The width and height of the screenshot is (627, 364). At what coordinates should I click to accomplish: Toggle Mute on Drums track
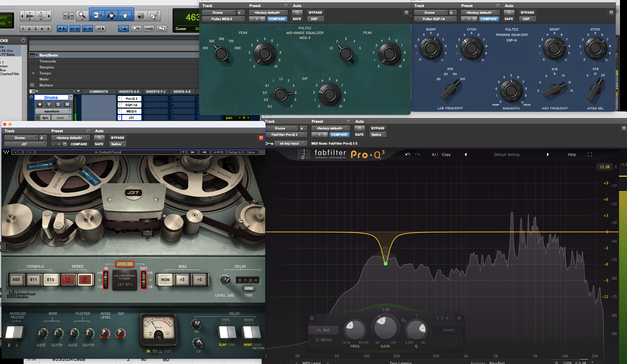67,104
